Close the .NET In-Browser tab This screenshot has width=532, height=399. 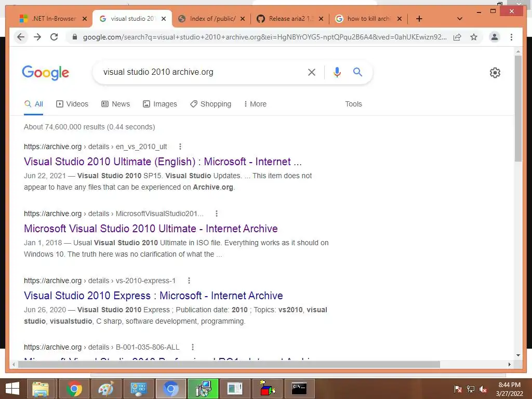tap(85, 19)
